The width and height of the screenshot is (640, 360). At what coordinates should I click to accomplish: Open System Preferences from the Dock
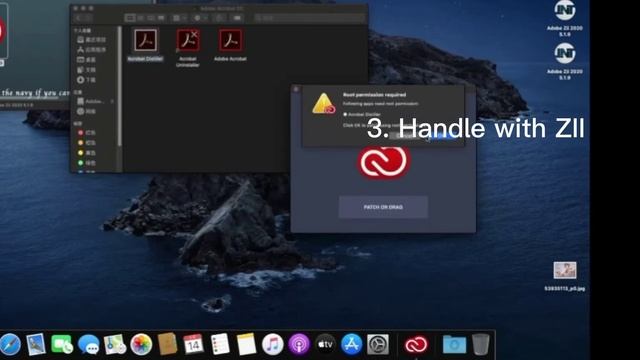[x=378, y=344]
